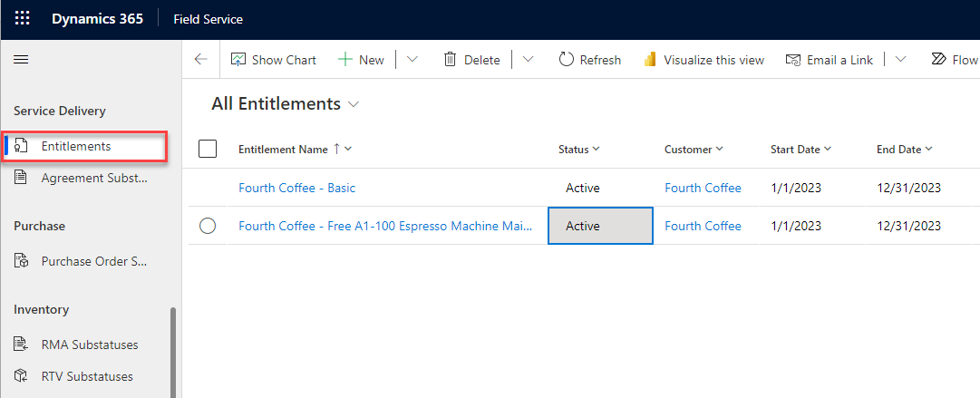Click the Purchase group heading
This screenshot has height=398, width=980.
39,226
